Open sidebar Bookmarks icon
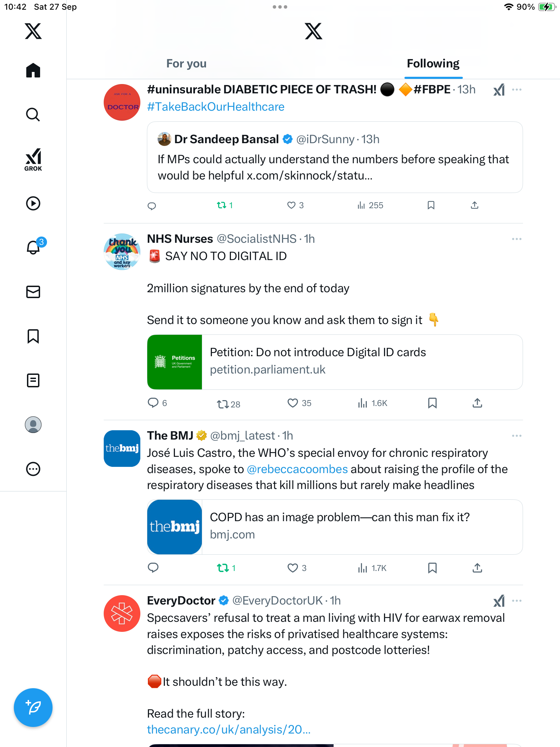Viewport: 560px width, 747px height. pyautogui.click(x=33, y=336)
